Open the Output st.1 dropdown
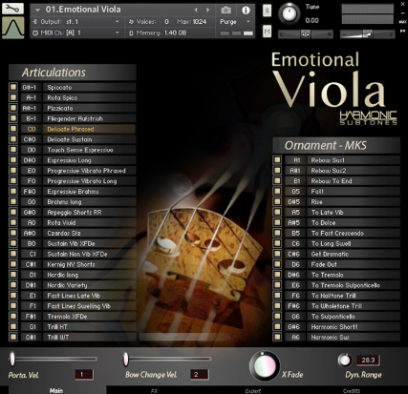The height and width of the screenshot is (394, 408). click(76, 22)
